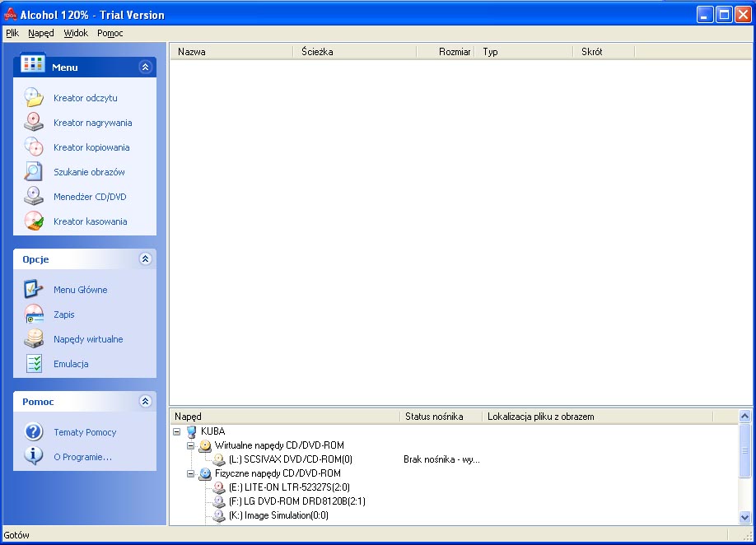Screen dimensions: 756x545
Task: Open the Pomoc menu in menu bar
Action: [x=110, y=33]
